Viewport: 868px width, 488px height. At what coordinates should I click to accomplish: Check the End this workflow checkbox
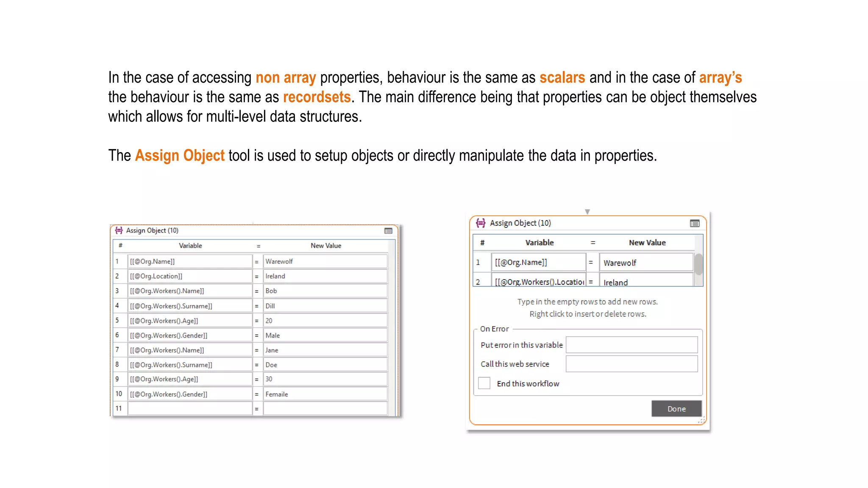(484, 383)
